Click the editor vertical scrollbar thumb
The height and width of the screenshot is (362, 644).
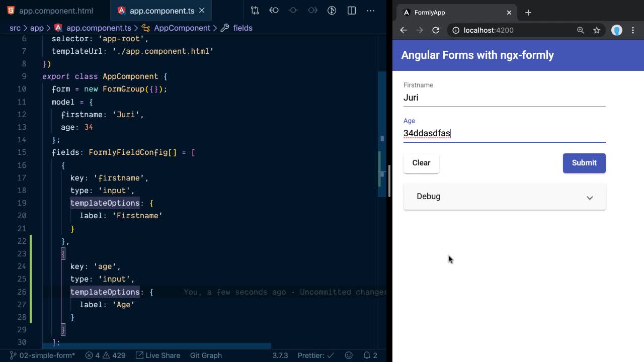(389, 181)
